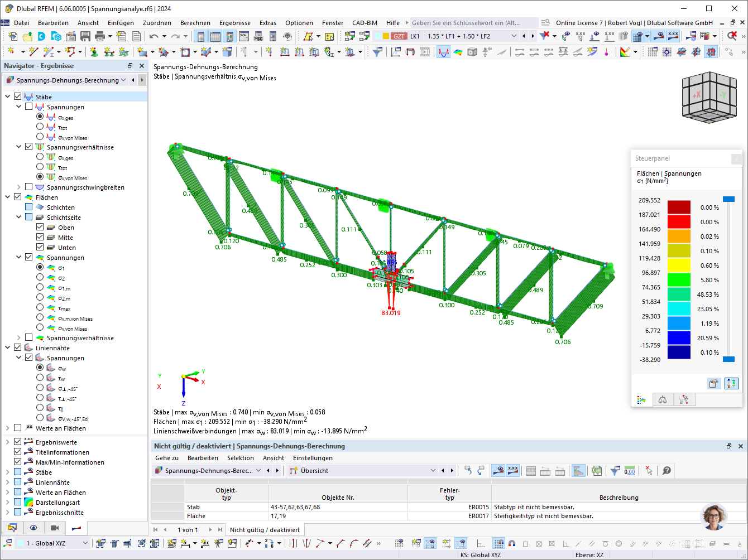
Task: Select the σ2 radio under Flächen
Action: point(40,277)
